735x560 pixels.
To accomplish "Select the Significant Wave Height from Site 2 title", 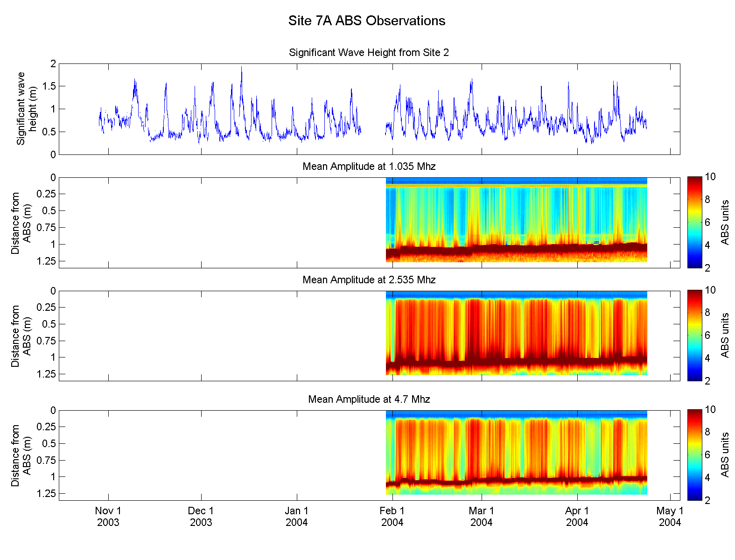I will click(x=369, y=53).
